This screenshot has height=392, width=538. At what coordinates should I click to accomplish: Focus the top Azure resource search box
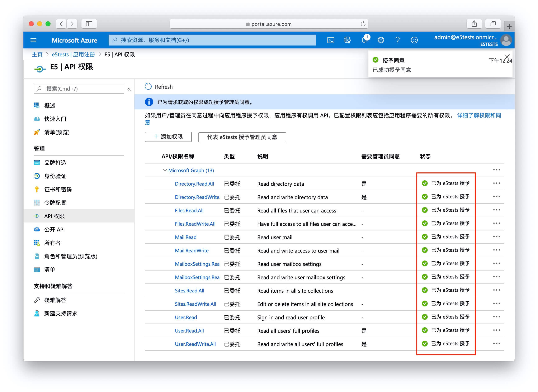212,40
